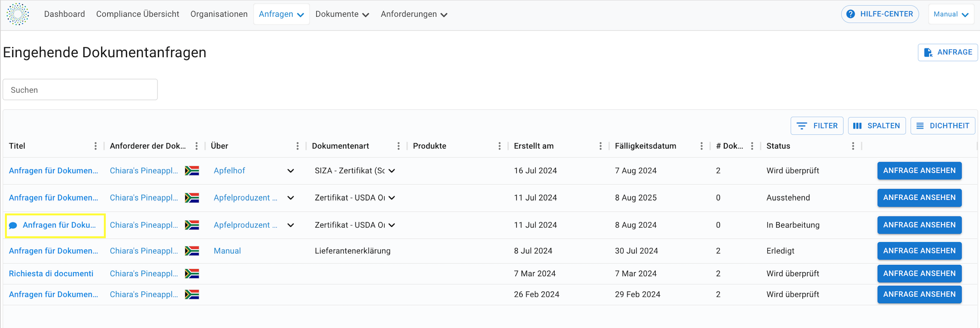Viewport: 980px width, 328px height.
Task: Sort by Status column header
Action: (x=778, y=146)
